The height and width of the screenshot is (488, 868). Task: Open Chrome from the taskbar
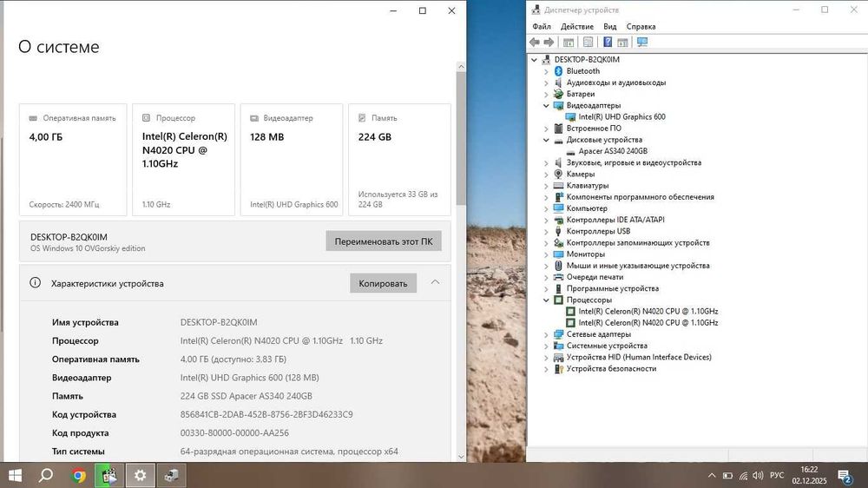[x=79, y=475]
